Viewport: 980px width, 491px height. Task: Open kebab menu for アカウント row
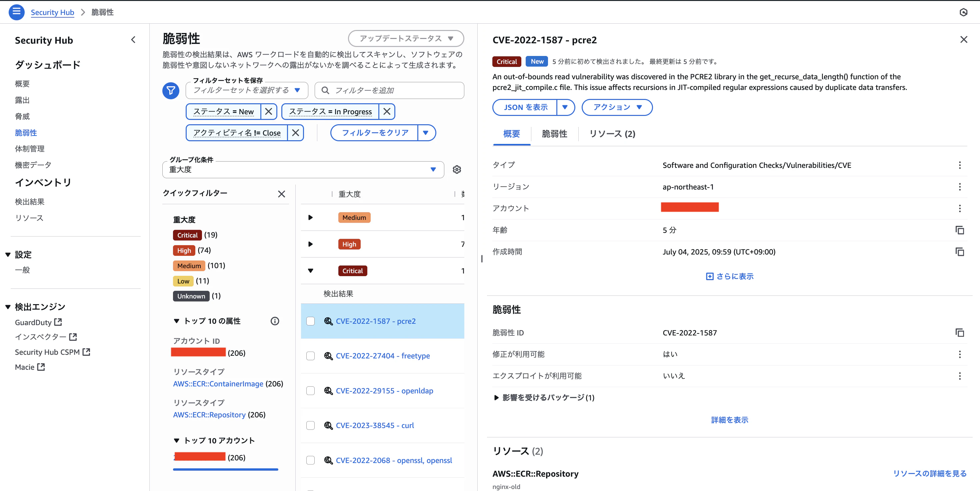point(960,209)
